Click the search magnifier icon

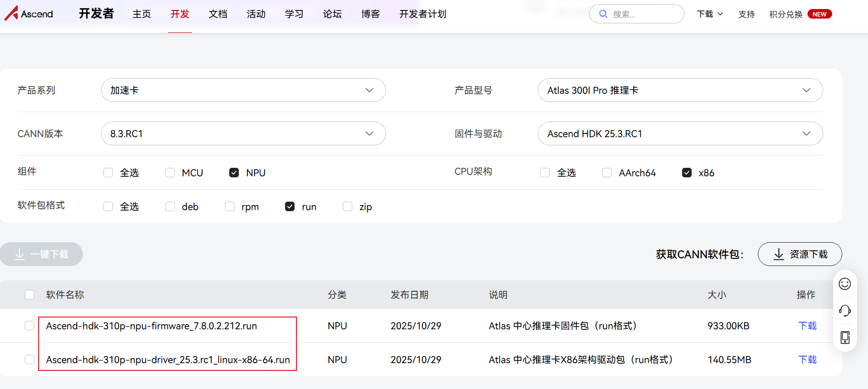pyautogui.click(x=603, y=14)
